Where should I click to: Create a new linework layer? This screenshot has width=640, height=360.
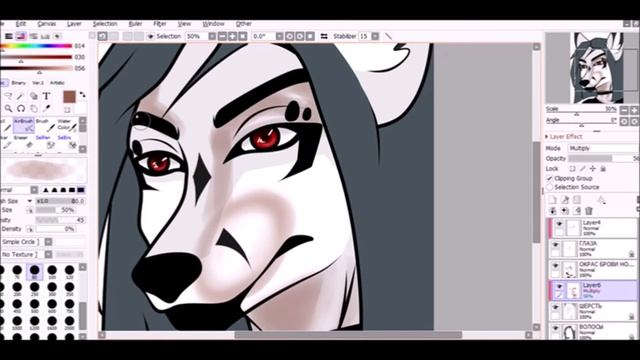click(x=564, y=200)
